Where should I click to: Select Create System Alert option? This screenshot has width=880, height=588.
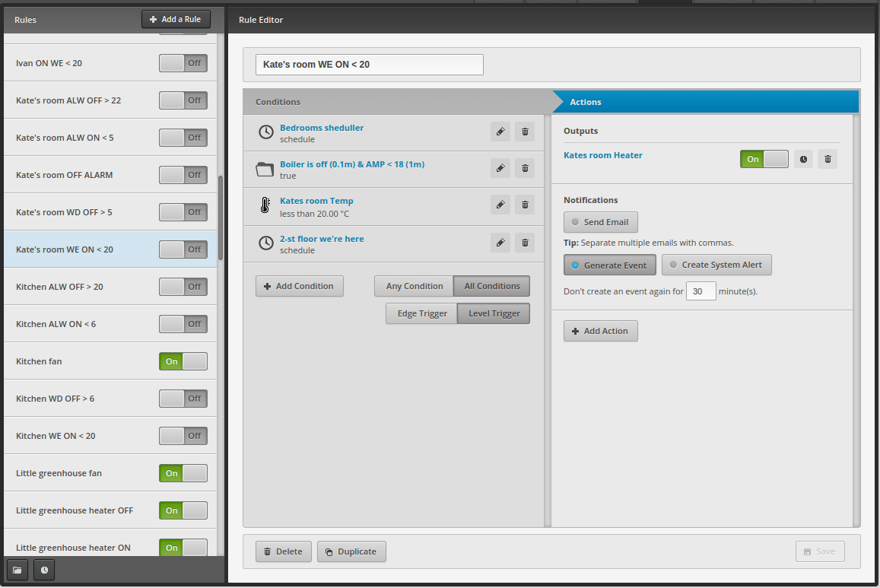pyautogui.click(x=716, y=265)
